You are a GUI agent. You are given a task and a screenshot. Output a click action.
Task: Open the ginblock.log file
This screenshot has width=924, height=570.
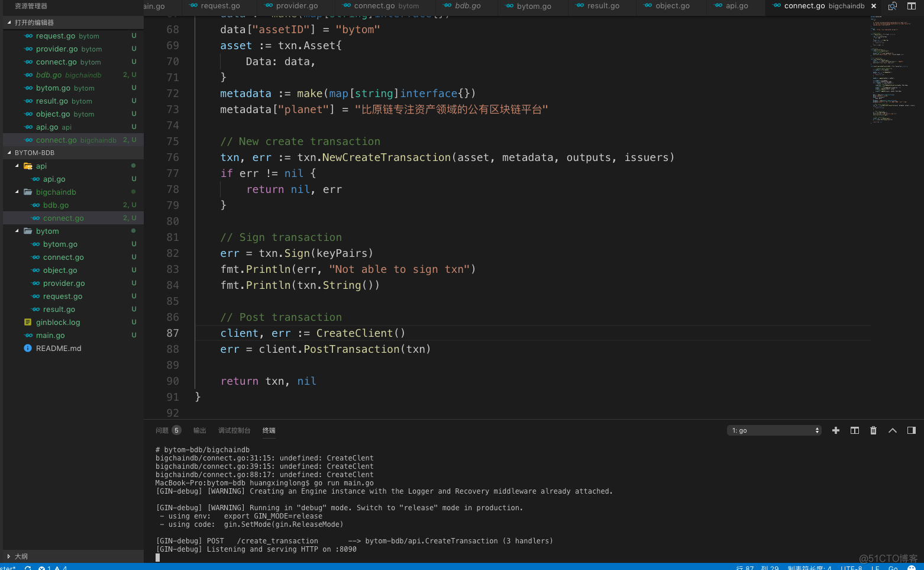click(x=73, y=323)
